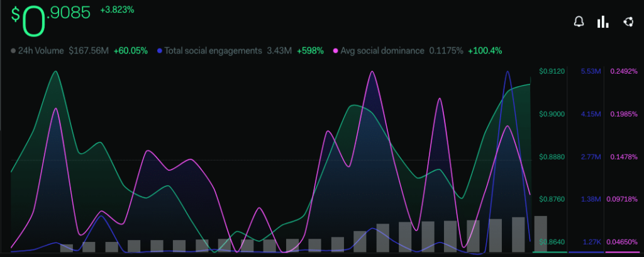Viewport: 644px width, 257px height.
Task: Click the +598% engagement change
Action: (311, 50)
